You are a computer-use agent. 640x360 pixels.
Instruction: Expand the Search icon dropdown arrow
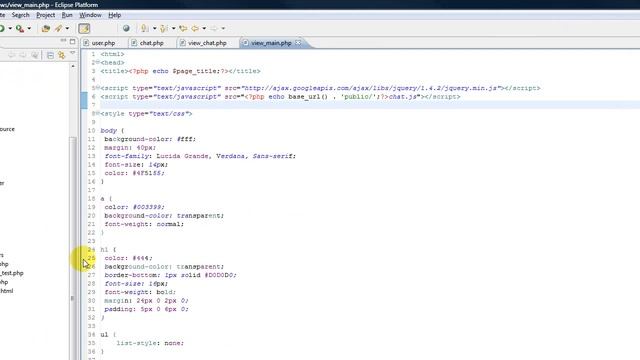pyautogui.click(x=67, y=29)
